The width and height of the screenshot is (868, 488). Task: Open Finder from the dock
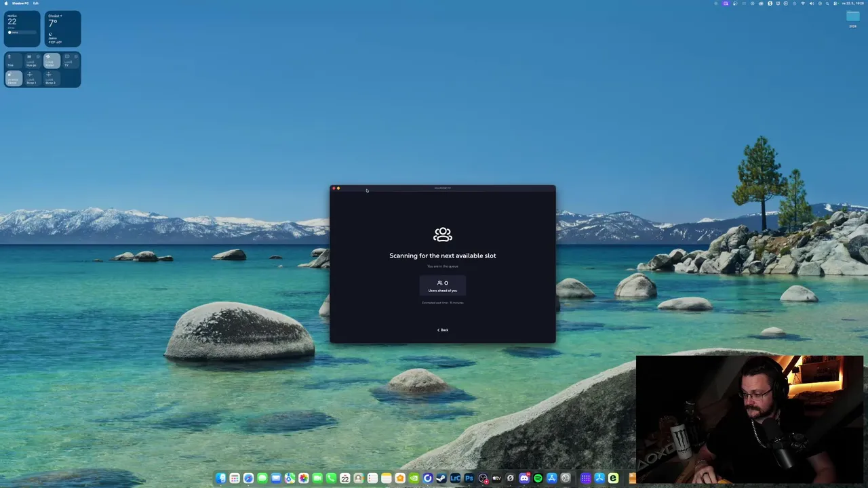(221, 478)
